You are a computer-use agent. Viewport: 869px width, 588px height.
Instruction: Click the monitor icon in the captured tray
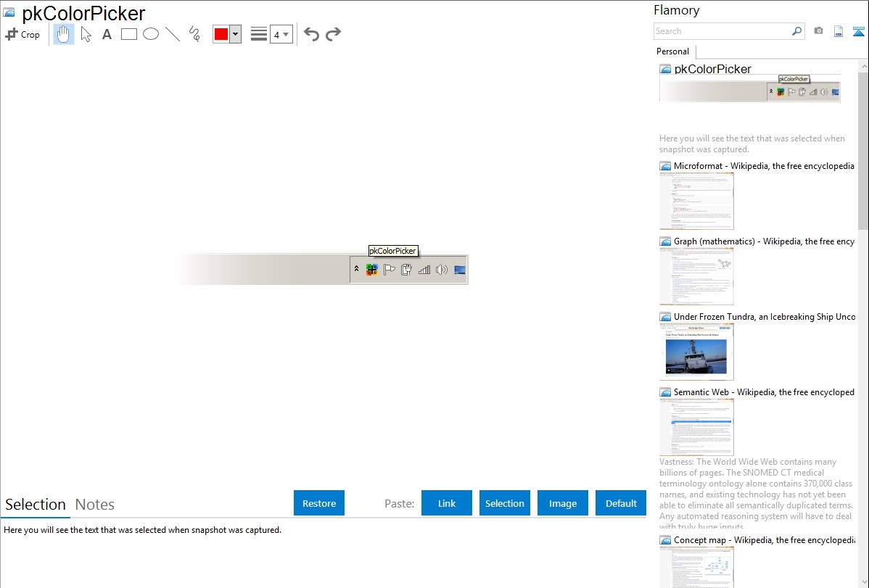[459, 270]
